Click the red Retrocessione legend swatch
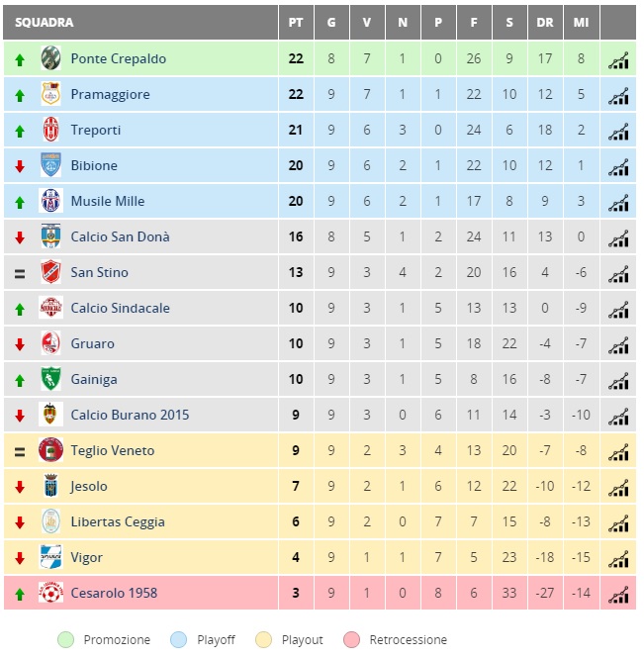 coord(351,639)
